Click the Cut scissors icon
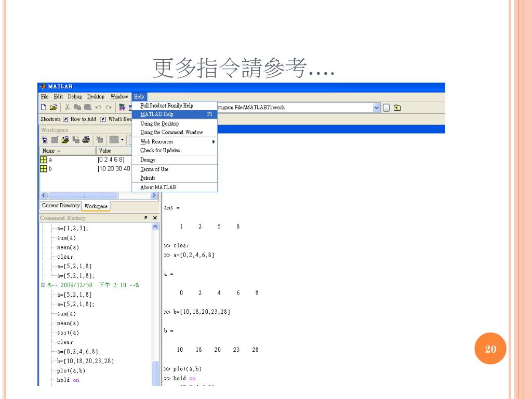The width and height of the screenshot is (532, 399). tap(67, 107)
